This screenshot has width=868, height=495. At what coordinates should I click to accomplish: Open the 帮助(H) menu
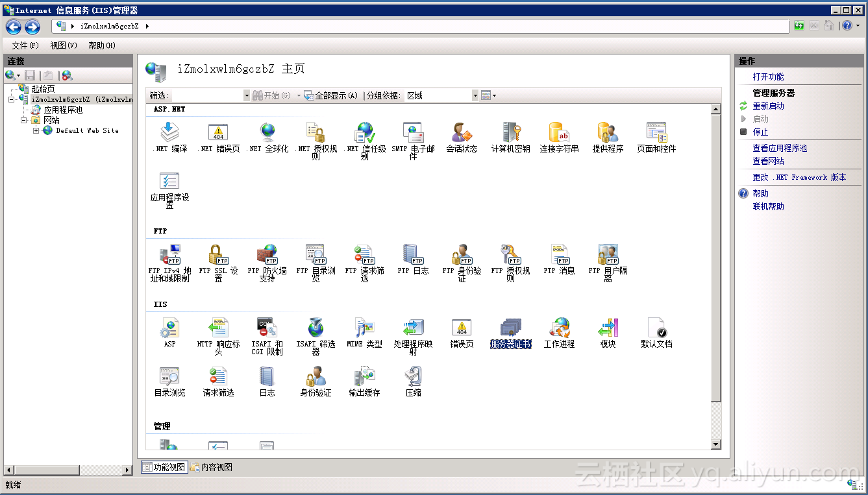click(102, 45)
